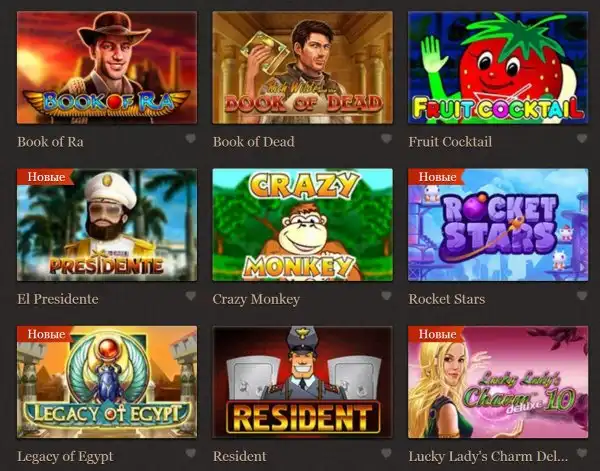This screenshot has height=471, width=600.
Task: Toggle Legacy of Egypt favorite heart
Action: tap(191, 453)
